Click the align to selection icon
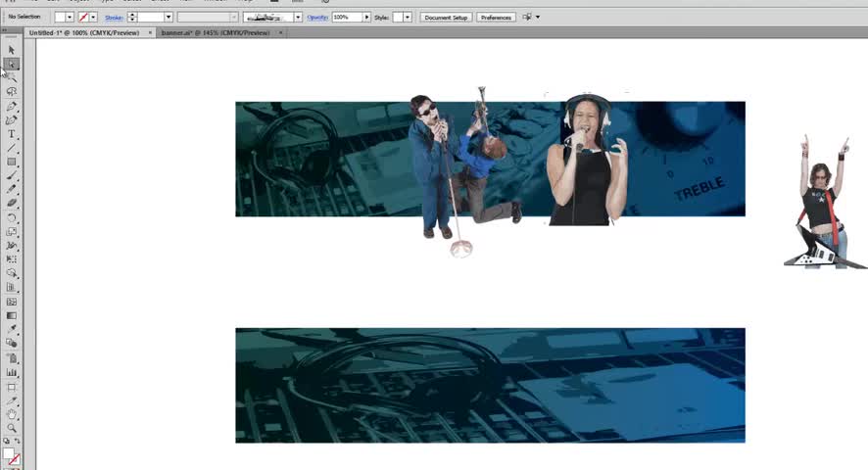The image size is (868, 470). 527,18
